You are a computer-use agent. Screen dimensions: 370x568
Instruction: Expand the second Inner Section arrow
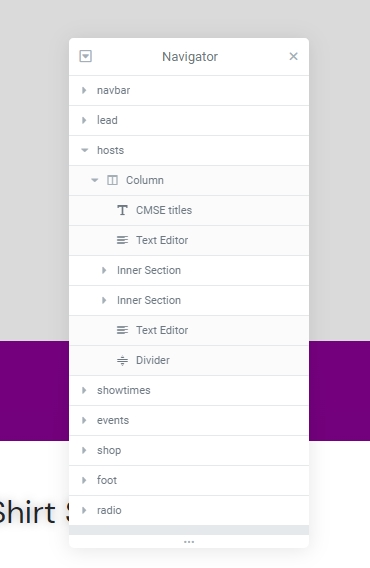[104, 300]
